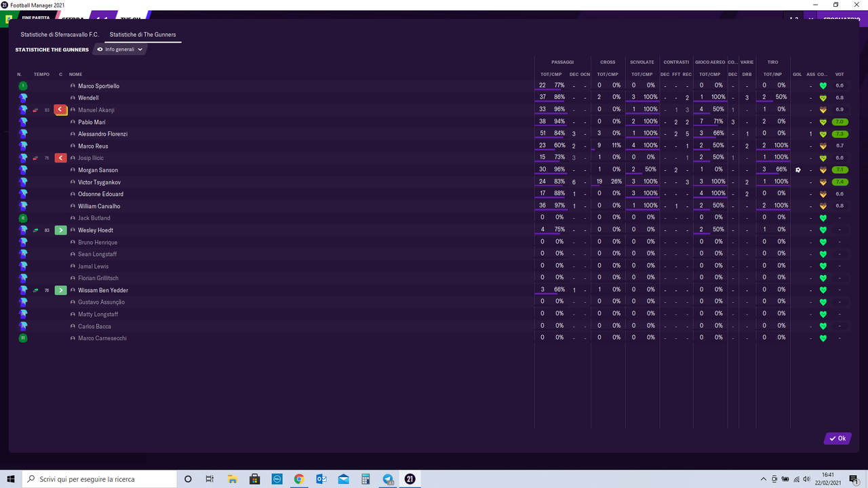Open Outlook from the taskbar

click(321, 479)
